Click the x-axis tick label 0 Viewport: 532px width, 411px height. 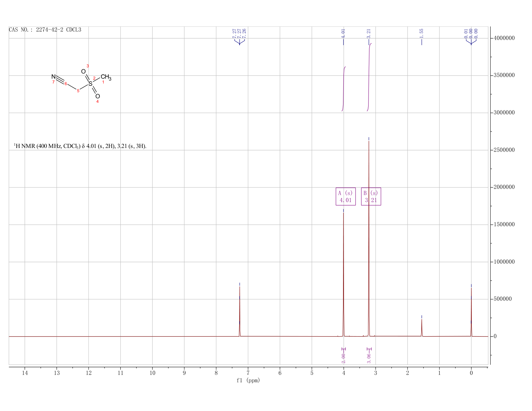click(471, 373)
